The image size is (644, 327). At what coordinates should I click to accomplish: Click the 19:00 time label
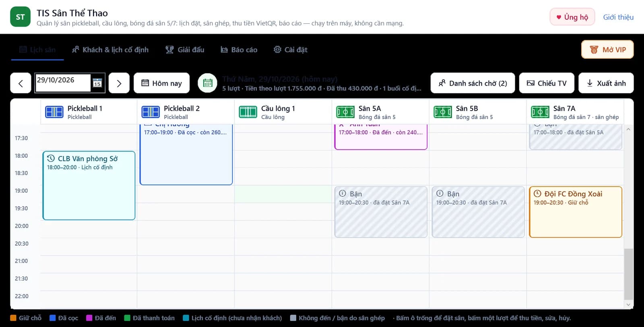click(21, 191)
